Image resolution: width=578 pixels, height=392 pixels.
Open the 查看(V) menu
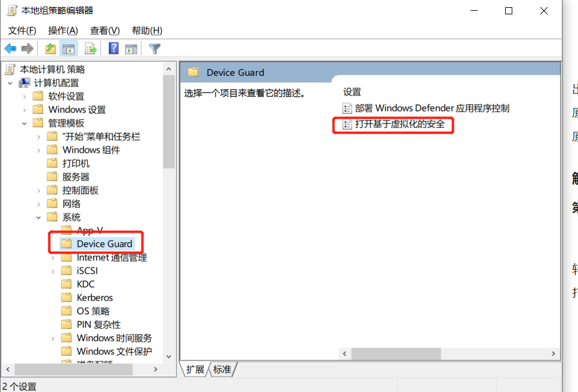click(105, 30)
